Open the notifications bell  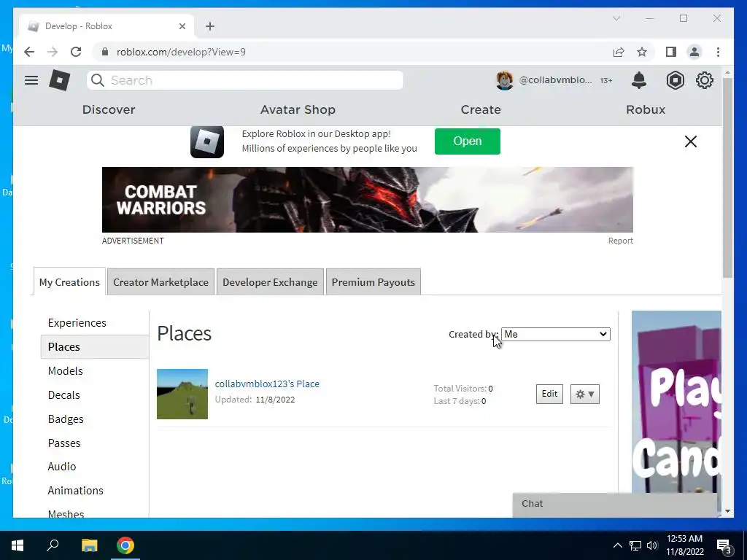639,80
